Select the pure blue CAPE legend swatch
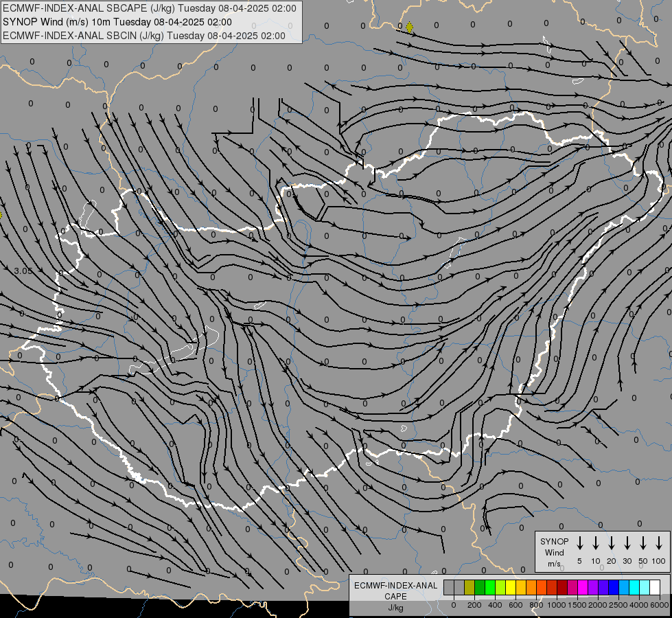 coord(613,587)
